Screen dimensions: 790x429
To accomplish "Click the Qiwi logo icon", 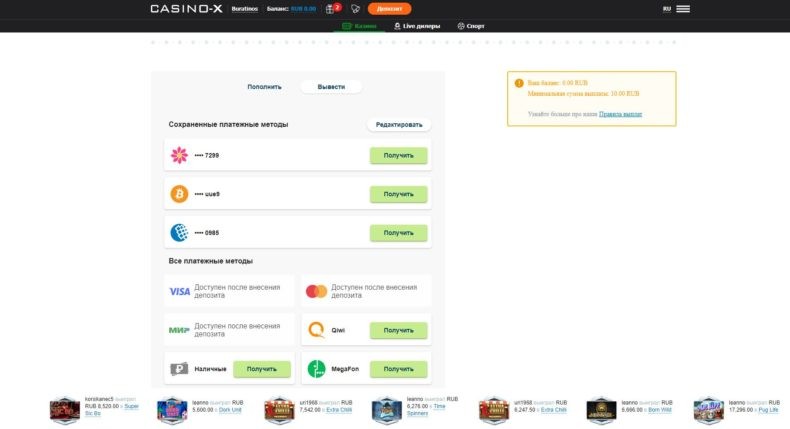I will coord(316,330).
